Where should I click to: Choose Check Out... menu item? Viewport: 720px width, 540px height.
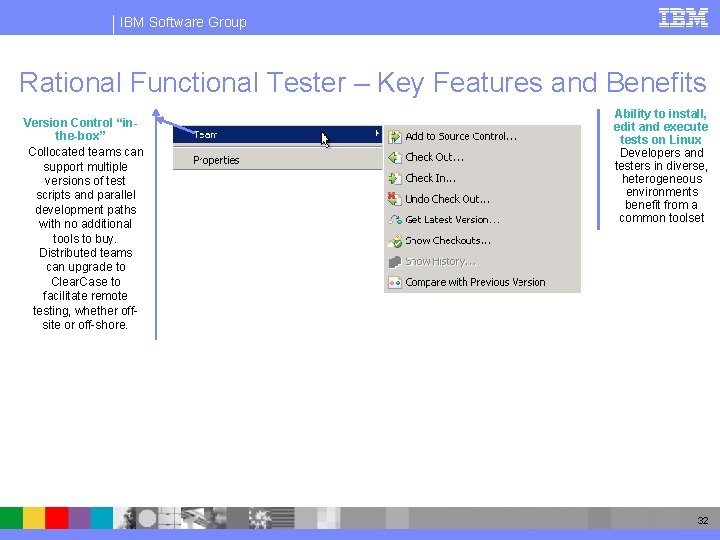(482, 158)
